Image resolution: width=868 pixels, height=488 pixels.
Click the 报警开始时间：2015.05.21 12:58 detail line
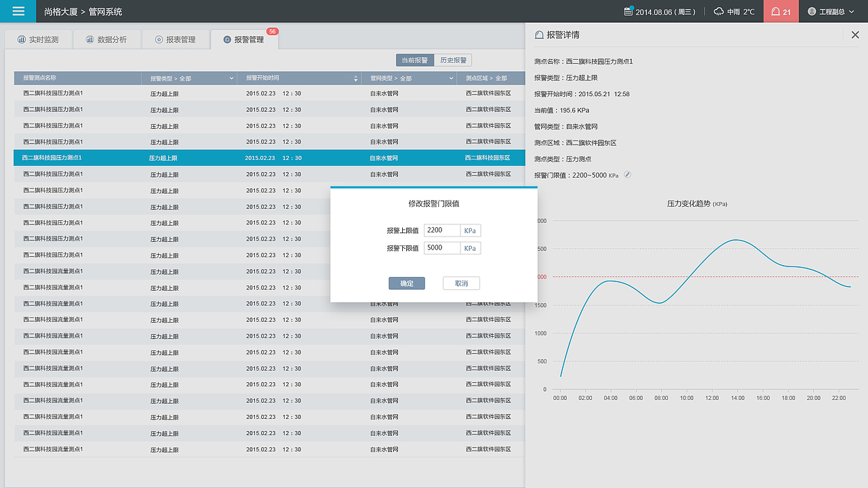582,94
